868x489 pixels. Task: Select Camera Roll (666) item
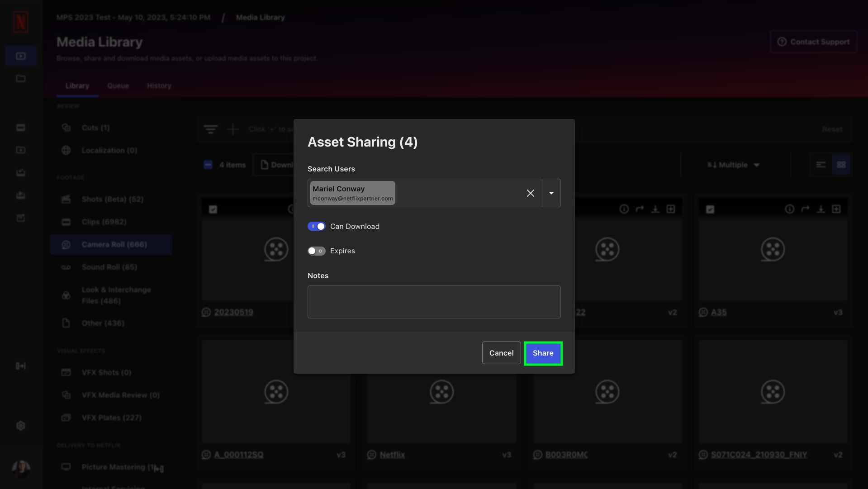[111, 244]
